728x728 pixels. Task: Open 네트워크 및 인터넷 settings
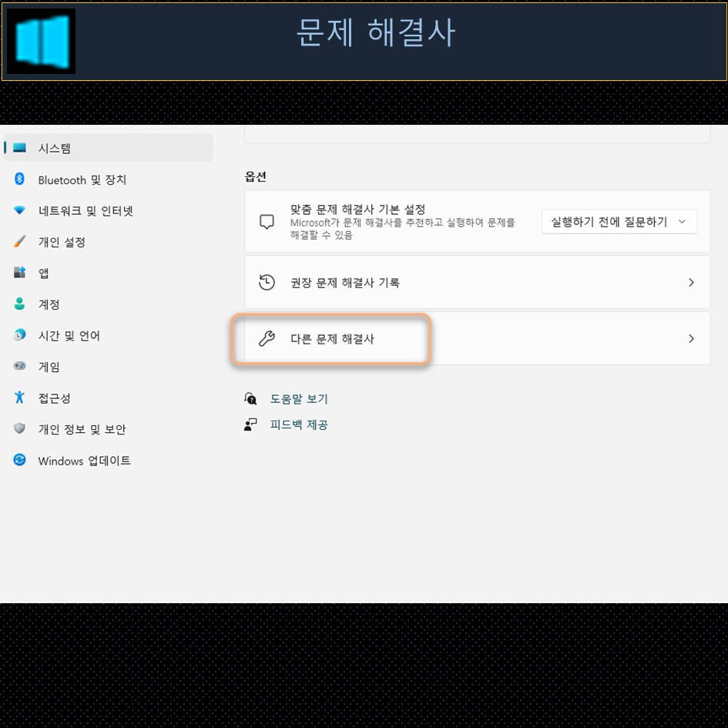pyautogui.click(x=108, y=210)
